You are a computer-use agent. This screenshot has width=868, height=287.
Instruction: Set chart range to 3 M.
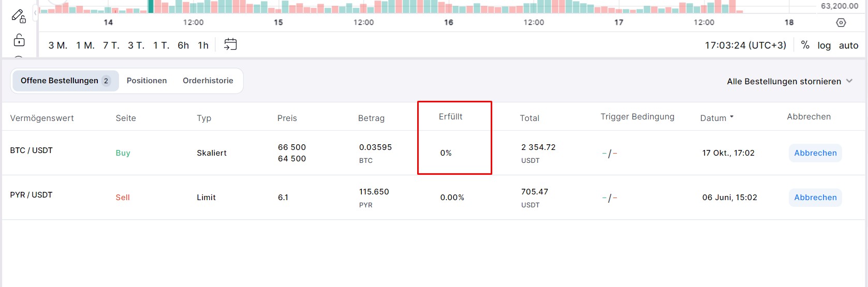tap(58, 46)
